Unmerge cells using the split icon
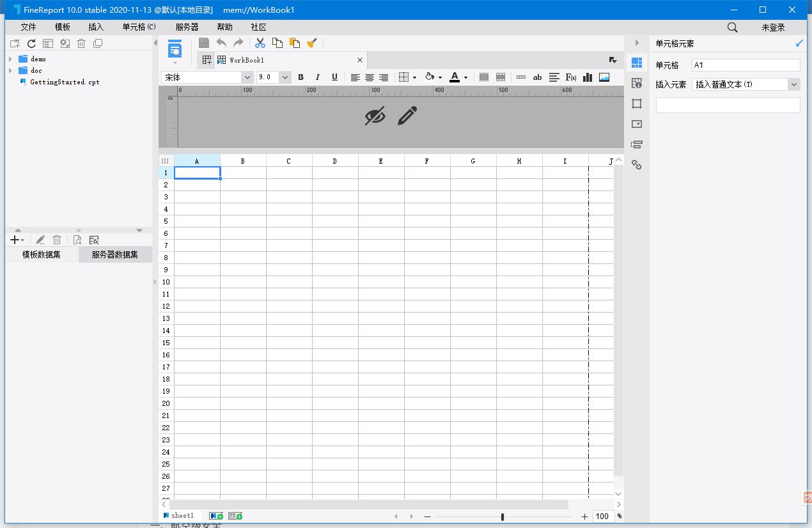 click(501, 77)
